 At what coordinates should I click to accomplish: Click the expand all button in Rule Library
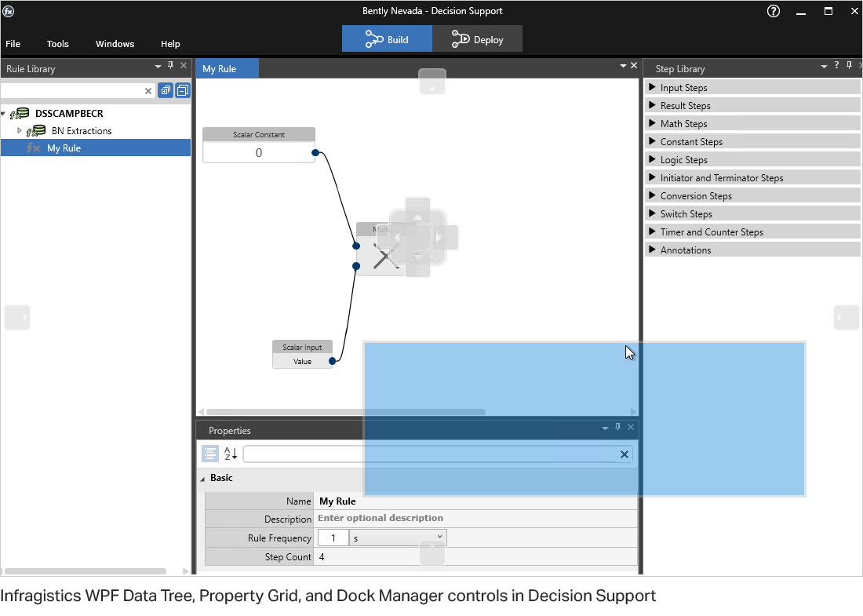(x=166, y=90)
